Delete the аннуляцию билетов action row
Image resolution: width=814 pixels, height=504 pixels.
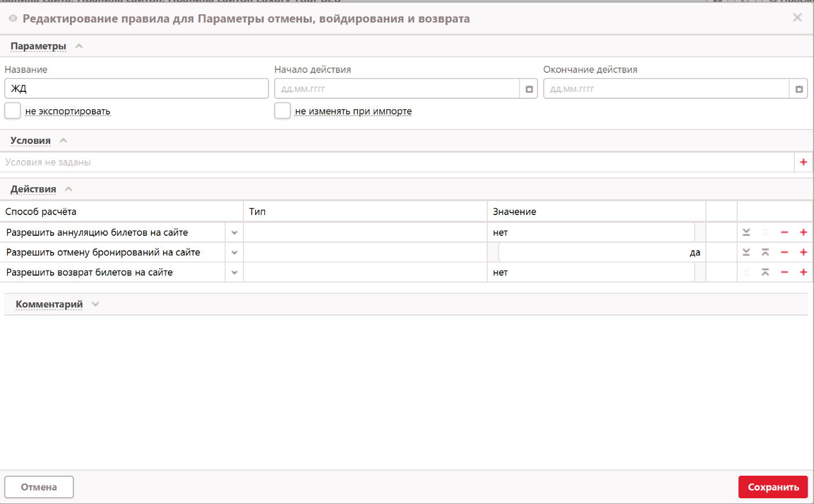pos(784,232)
